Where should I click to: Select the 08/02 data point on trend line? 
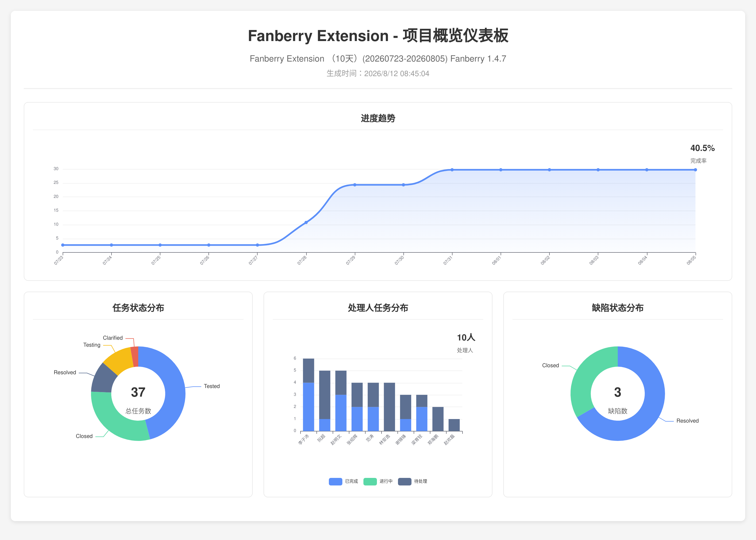[x=549, y=170]
